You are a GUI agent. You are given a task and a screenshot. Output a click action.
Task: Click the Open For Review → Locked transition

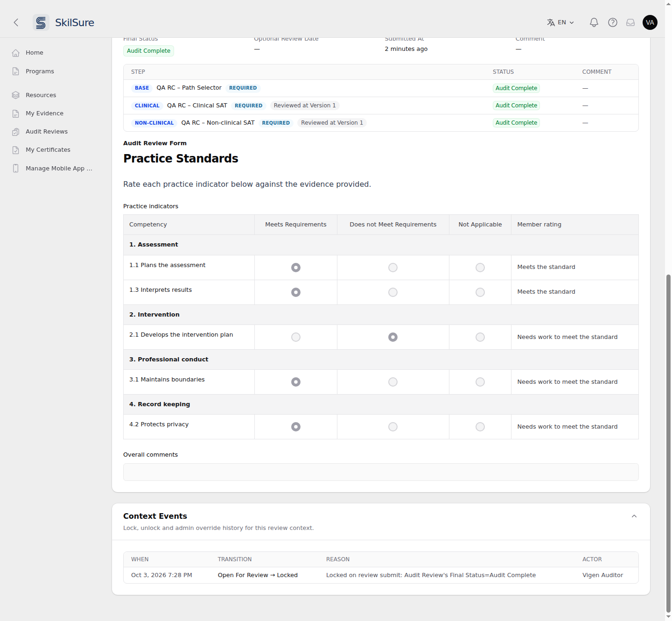tap(258, 575)
